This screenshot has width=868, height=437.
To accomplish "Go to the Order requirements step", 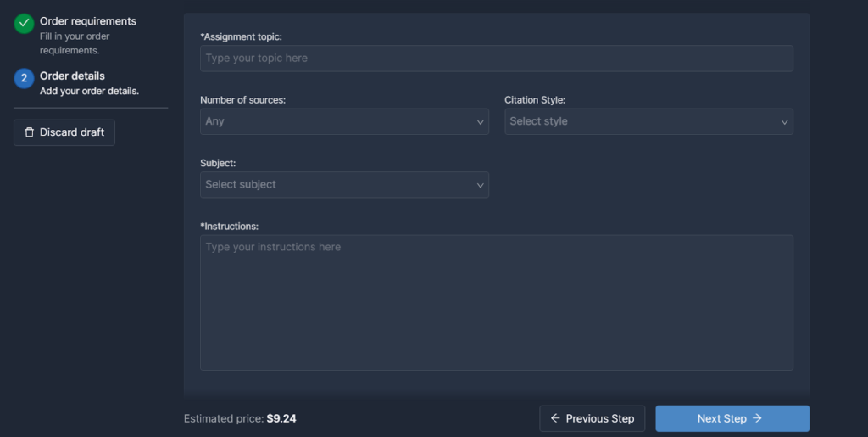I will [88, 21].
